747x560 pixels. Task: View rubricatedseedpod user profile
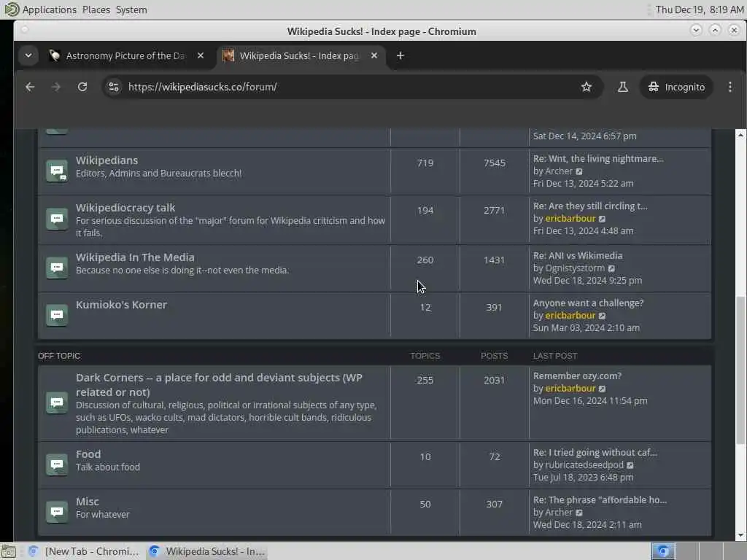[x=584, y=464]
